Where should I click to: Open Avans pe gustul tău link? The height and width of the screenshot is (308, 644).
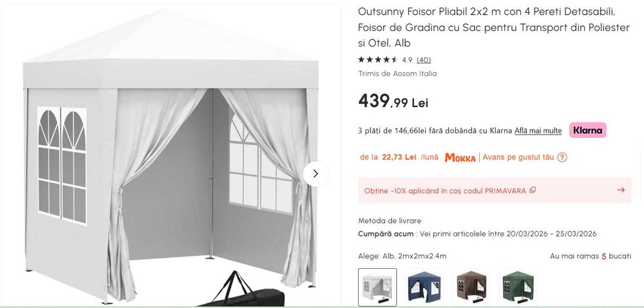tap(518, 157)
